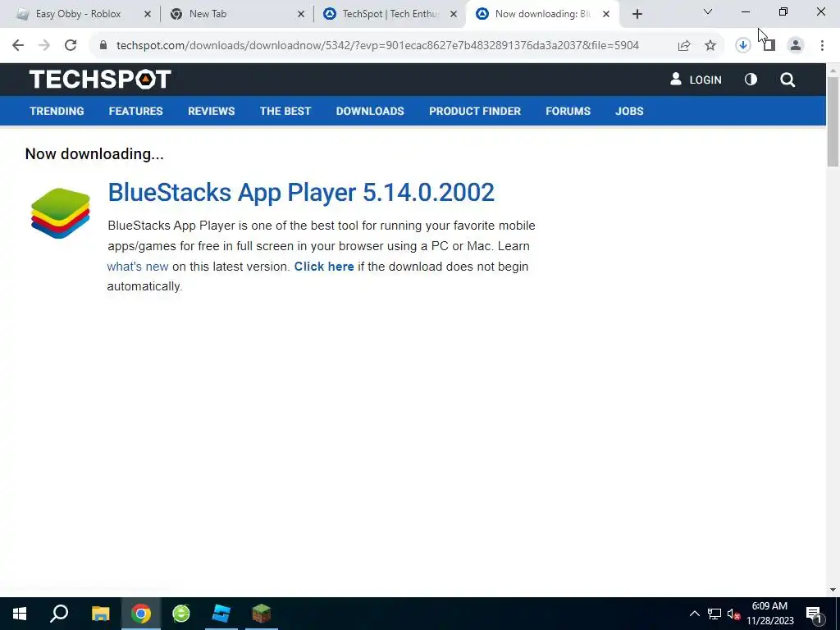This screenshot has width=840, height=630.
Task: Click the scrollbar down arrow
Action: (x=833, y=590)
